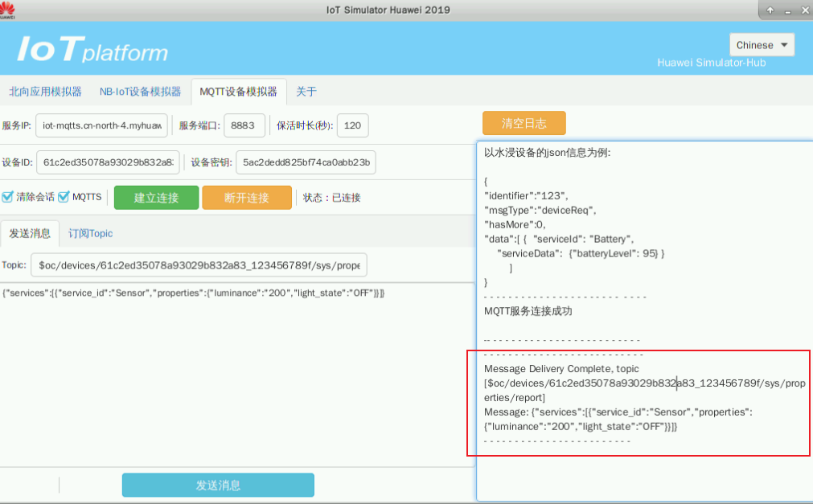Image resolution: width=813 pixels, height=504 pixels.
Task: Click the 状态：已连接 status text
Action: (332, 198)
